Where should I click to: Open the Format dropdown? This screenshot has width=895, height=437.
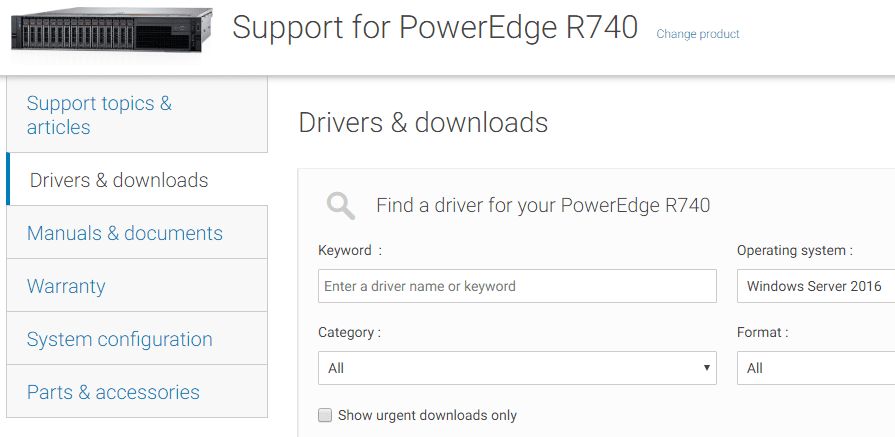[x=815, y=368]
